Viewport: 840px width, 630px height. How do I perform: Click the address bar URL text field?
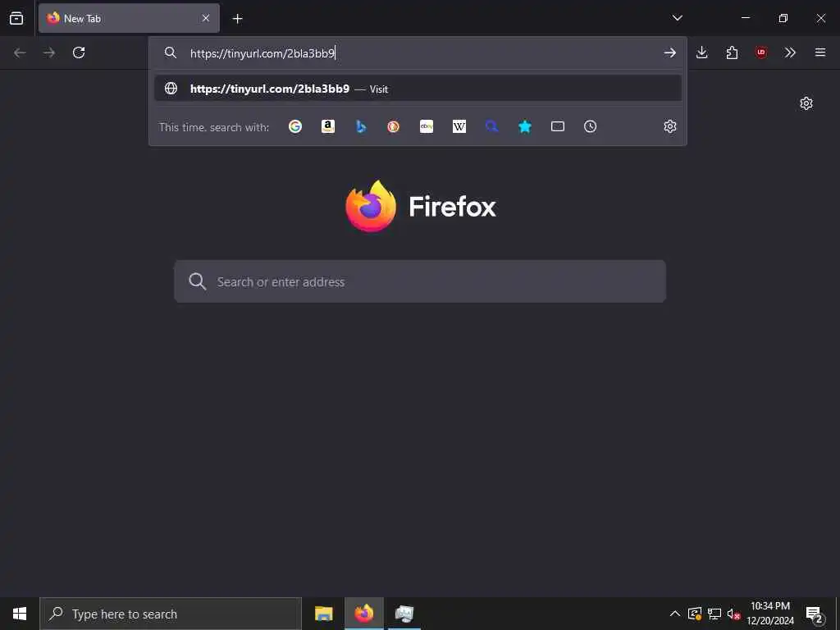418,53
